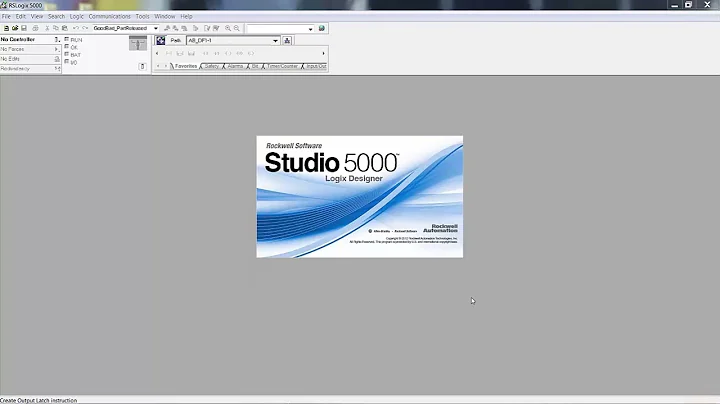Open GoodBad_PartReleased search dropdown arrow
This screenshot has width=720, height=404.
click(156, 28)
